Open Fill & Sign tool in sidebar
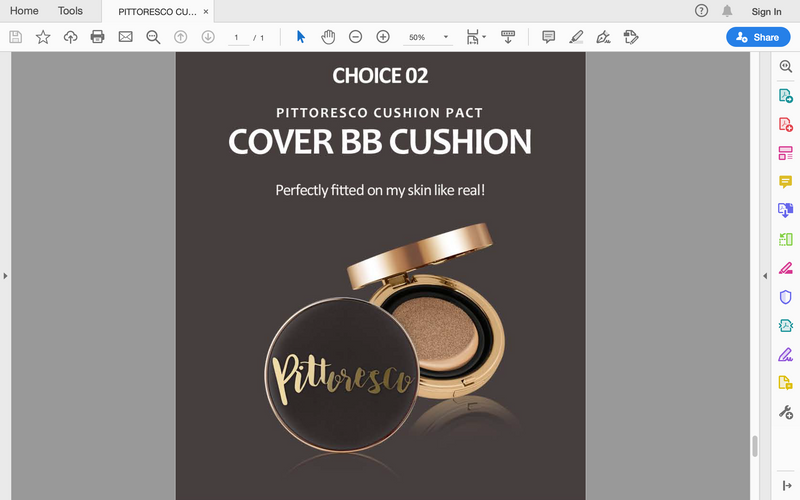This screenshot has width=800, height=500. (786, 354)
